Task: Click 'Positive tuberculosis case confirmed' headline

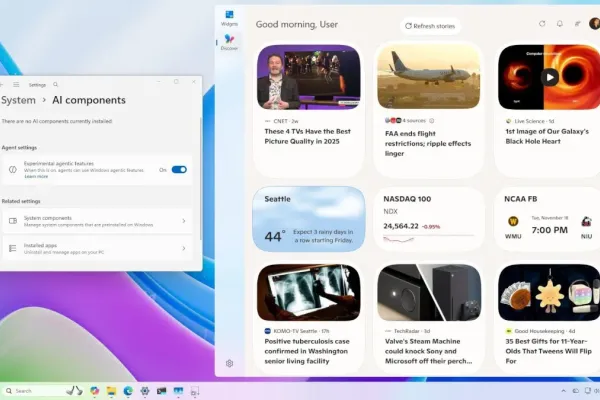Action: pyautogui.click(x=307, y=351)
